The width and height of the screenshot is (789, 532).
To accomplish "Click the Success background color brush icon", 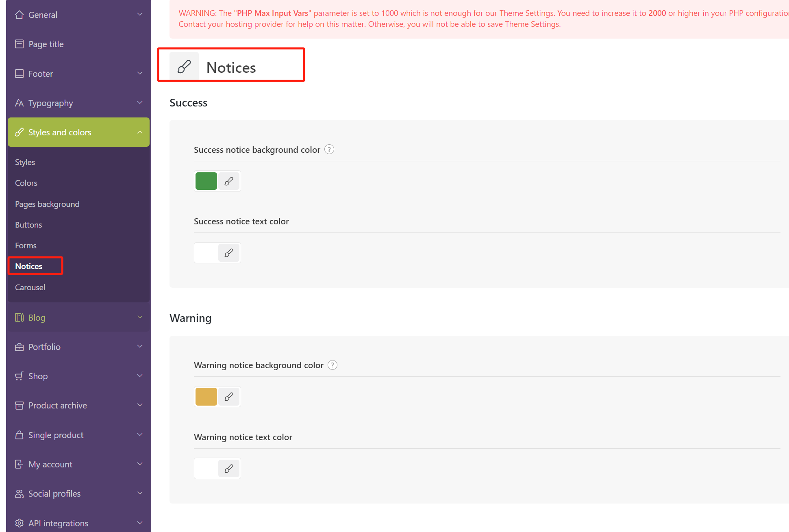I will coord(229,181).
